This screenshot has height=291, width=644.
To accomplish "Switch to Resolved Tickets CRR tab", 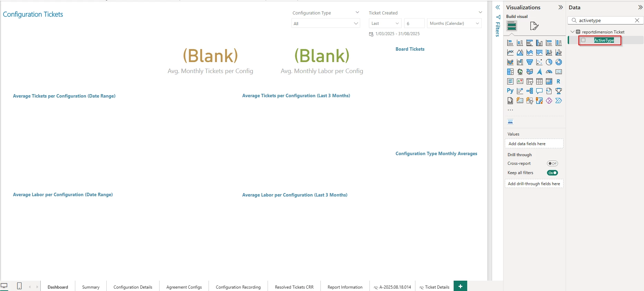I will [x=294, y=287].
